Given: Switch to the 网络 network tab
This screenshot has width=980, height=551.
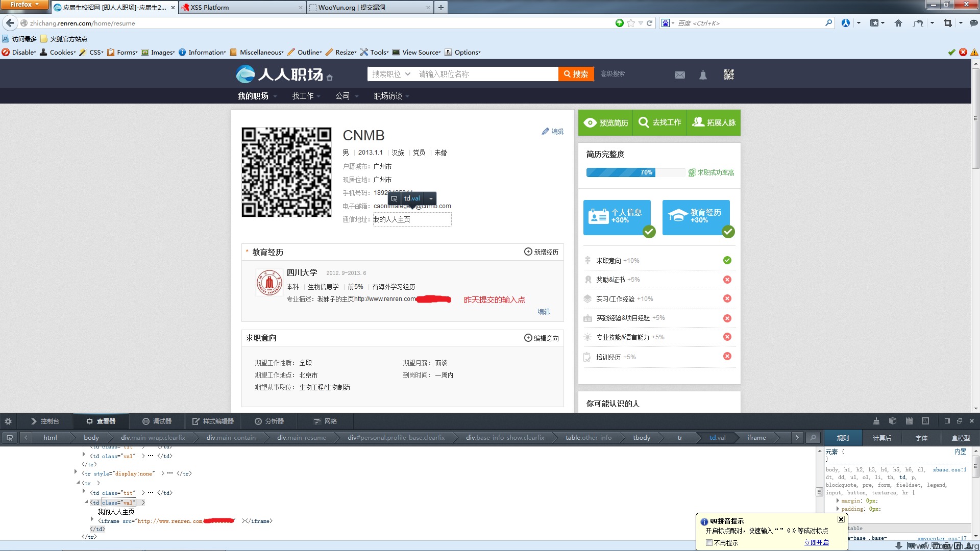Looking at the screenshot, I should [325, 421].
